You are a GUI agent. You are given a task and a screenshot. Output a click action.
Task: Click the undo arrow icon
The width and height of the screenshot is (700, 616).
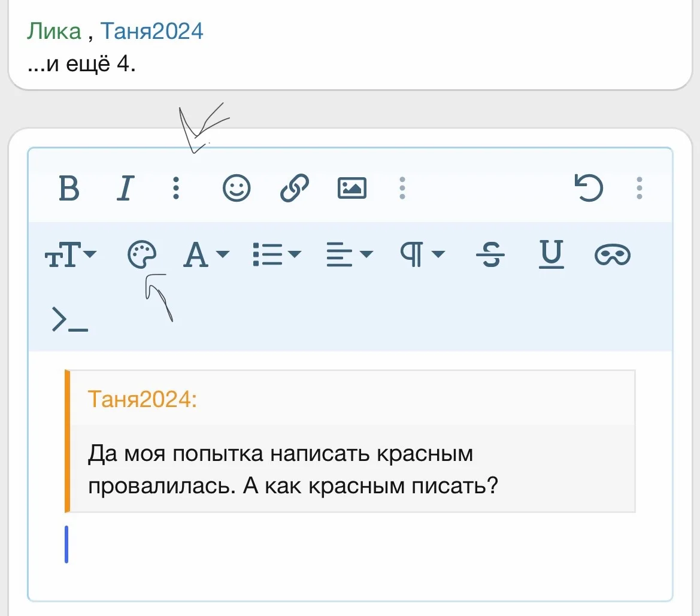point(589,189)
